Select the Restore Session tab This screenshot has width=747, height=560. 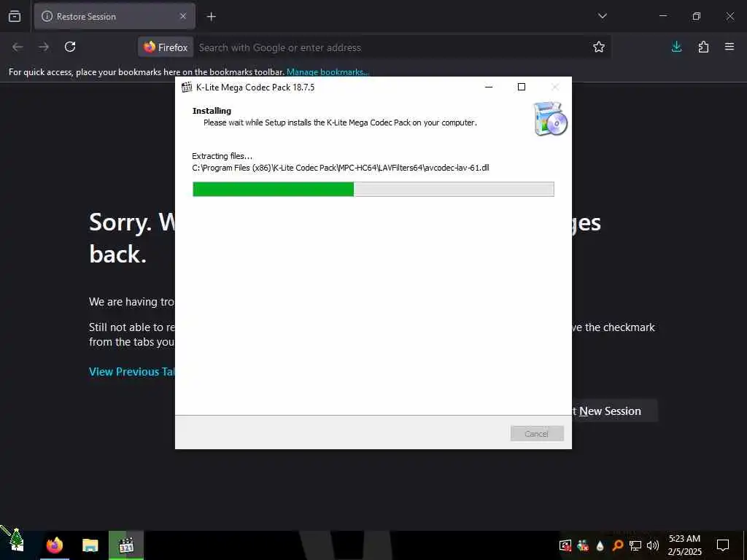115,16
